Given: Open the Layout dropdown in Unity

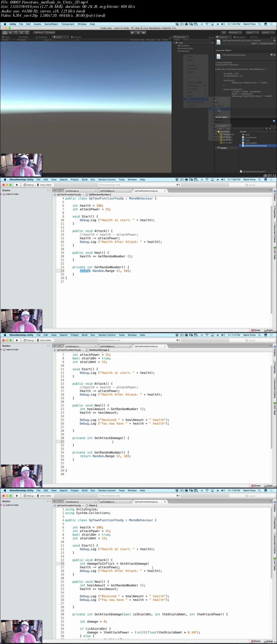Looking at the screenshot, I should 268,32.
